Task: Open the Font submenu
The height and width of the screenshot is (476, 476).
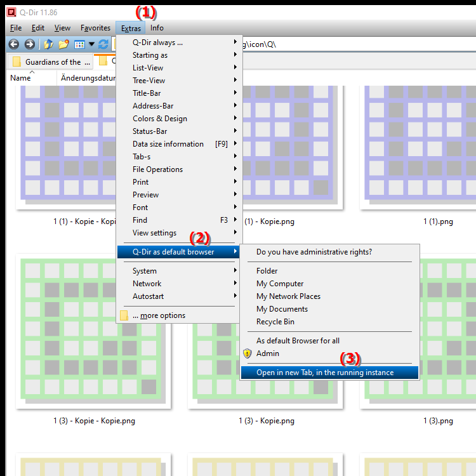Action: (x=178, y=208)
